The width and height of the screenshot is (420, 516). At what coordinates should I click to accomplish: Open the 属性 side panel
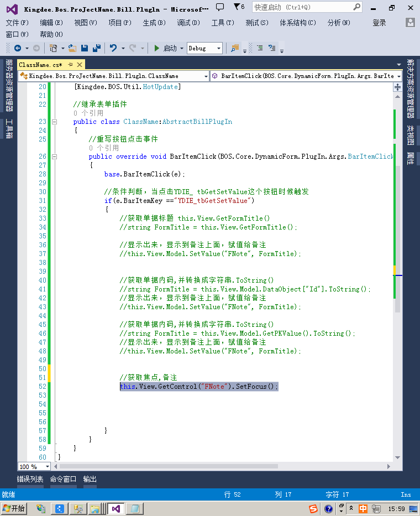410,158
